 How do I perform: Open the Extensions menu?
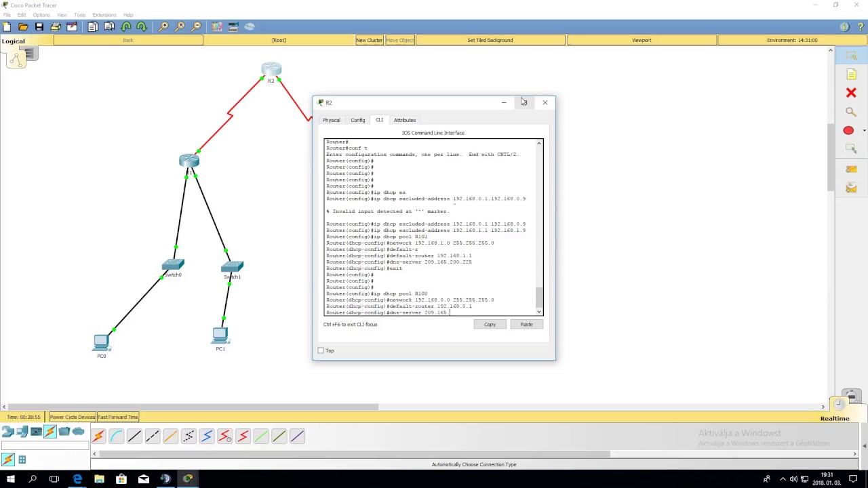[x=104, y=15]
